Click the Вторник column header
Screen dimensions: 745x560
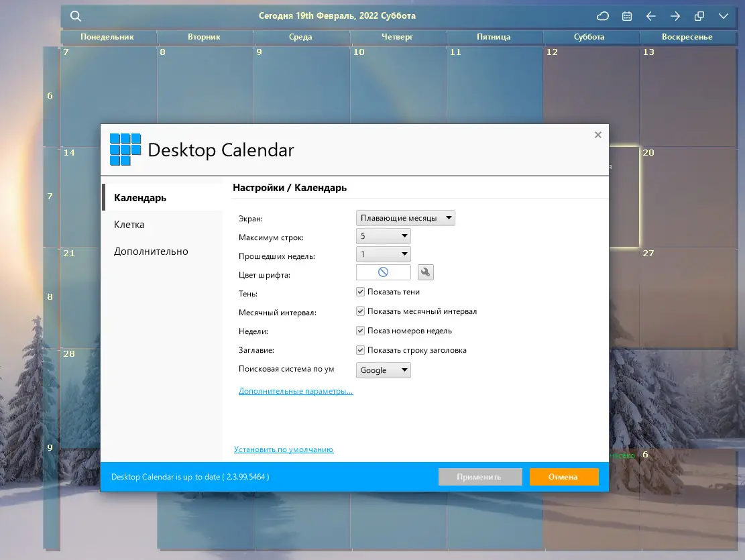[204, 37]
